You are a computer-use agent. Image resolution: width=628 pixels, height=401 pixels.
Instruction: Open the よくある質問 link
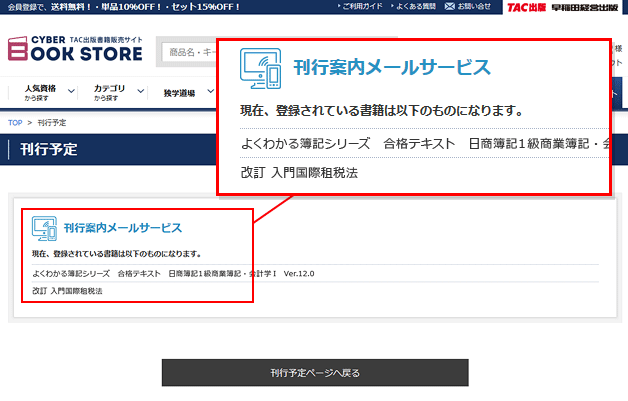416,6
